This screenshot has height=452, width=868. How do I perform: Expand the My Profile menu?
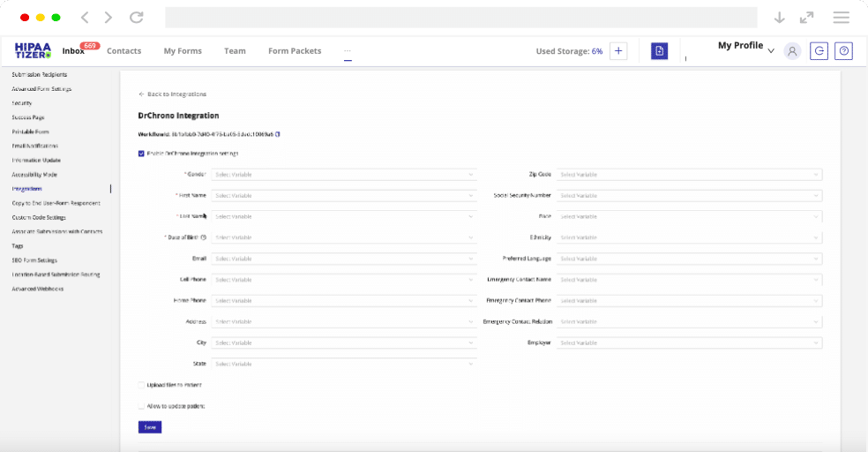(745, 46)
